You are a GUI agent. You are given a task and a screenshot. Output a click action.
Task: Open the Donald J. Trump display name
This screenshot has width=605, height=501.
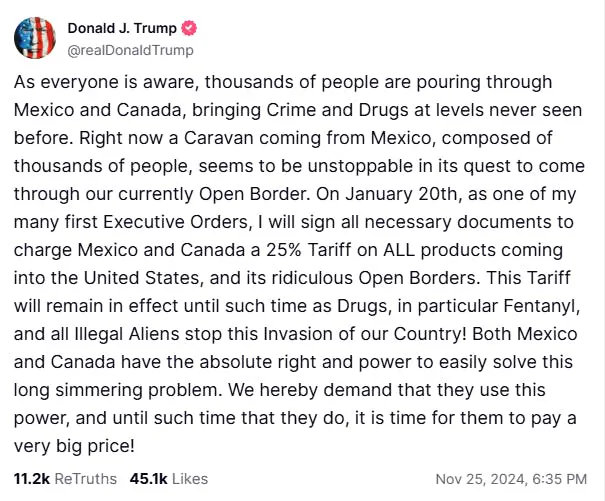tap(119, 27)
